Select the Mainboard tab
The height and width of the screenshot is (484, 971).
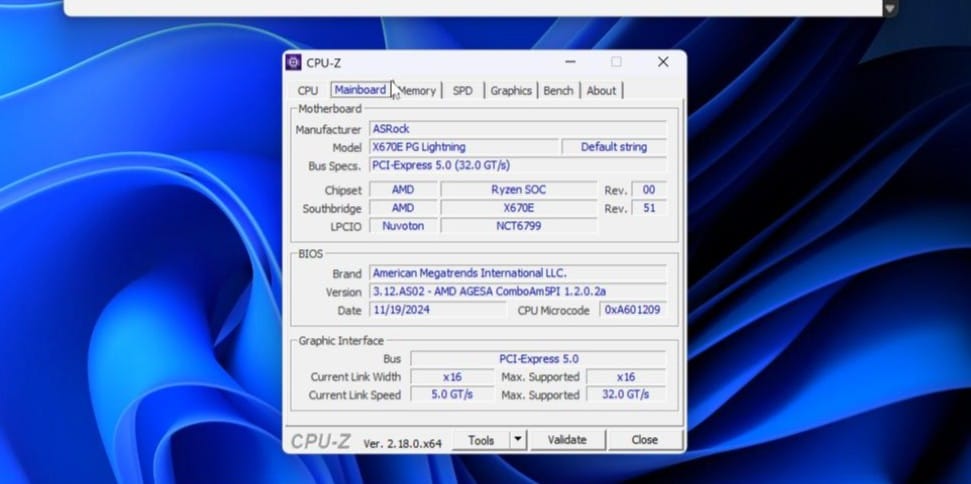pyautogui.click(x=360, y=90)
